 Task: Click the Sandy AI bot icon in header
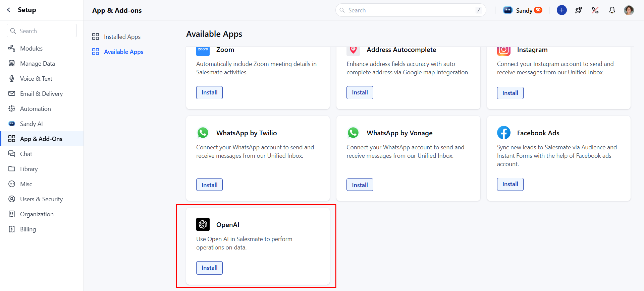click(508, 10)
